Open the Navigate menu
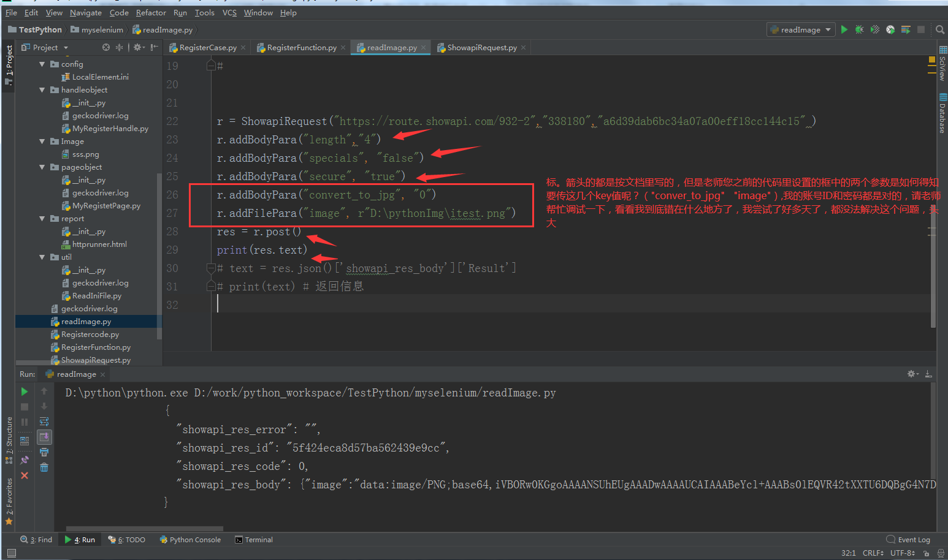The image size is (948, 560). point(86,12)
